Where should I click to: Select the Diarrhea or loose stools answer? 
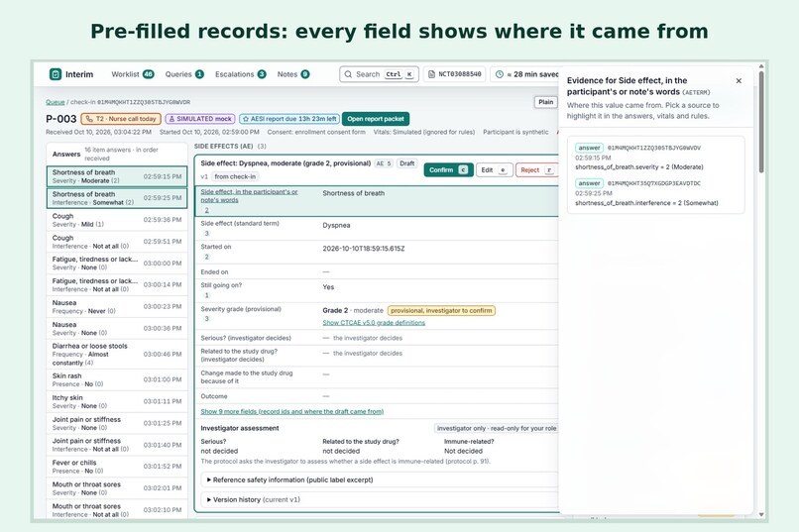coord(117,354)
